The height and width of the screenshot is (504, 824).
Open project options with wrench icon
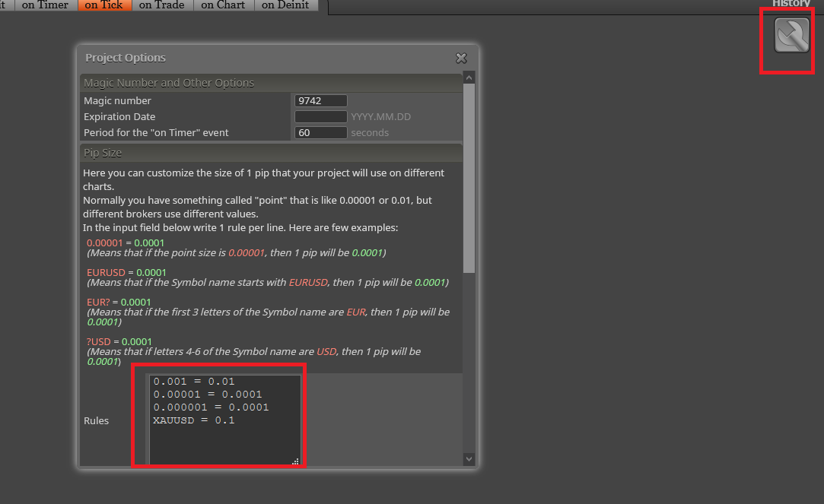point(791,35)
